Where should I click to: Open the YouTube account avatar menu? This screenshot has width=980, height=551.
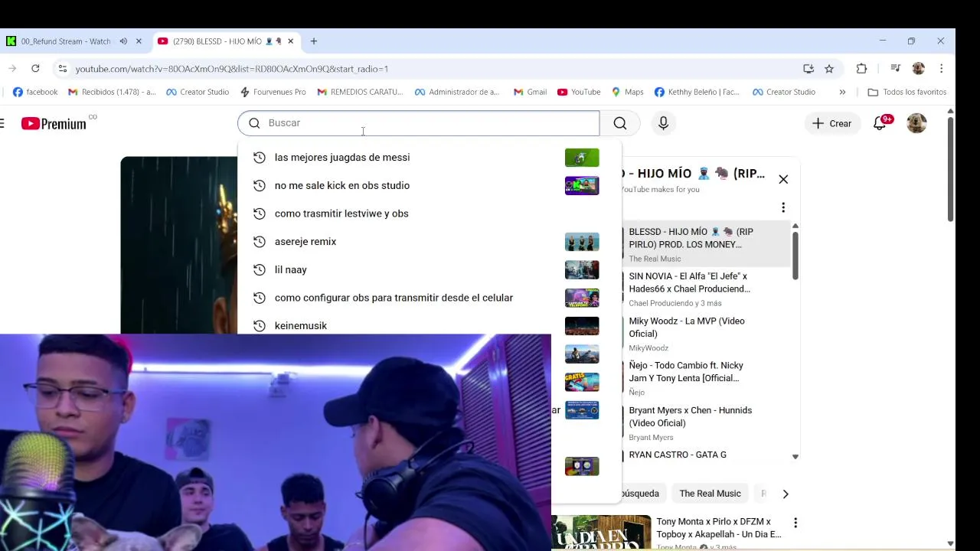(x=916, y=123)
